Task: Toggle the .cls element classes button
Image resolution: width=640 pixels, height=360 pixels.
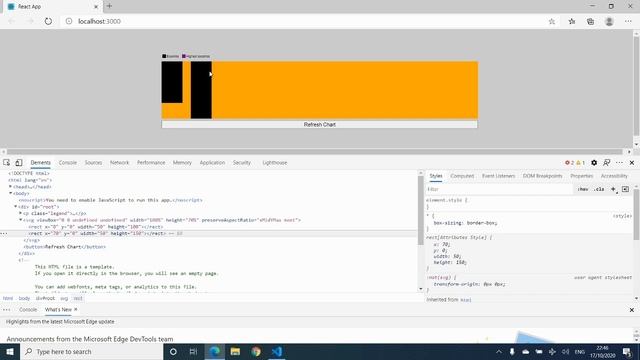Action: click(x=599, y=189)
